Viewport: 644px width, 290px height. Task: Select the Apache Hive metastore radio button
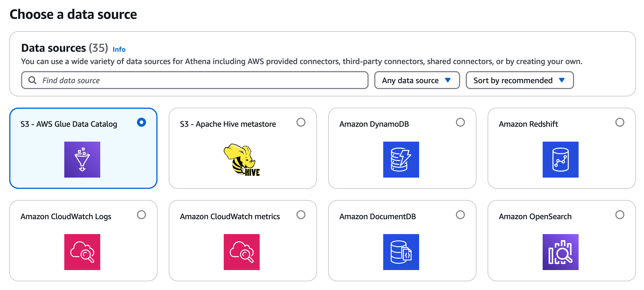pos(301,122)
